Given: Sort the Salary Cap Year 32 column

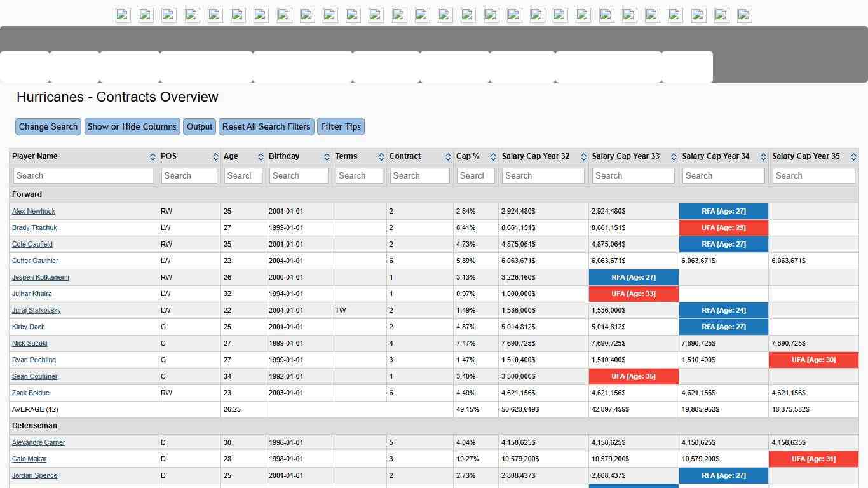Looking at the screenshot, I should click(x=583, y=157).
